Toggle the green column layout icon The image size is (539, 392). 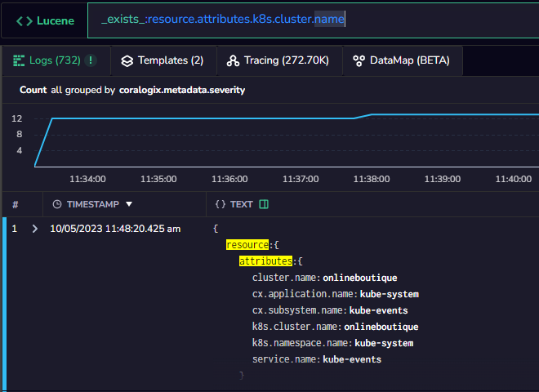(264, 204)
